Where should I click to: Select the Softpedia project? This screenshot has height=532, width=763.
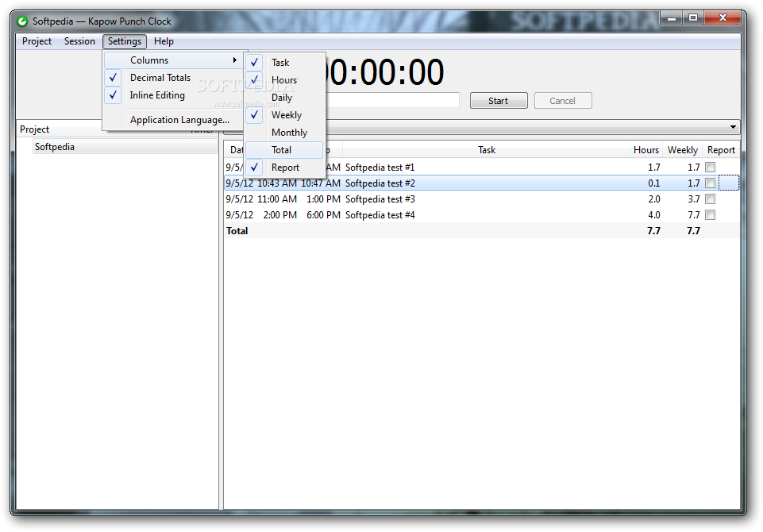[125, 147]
